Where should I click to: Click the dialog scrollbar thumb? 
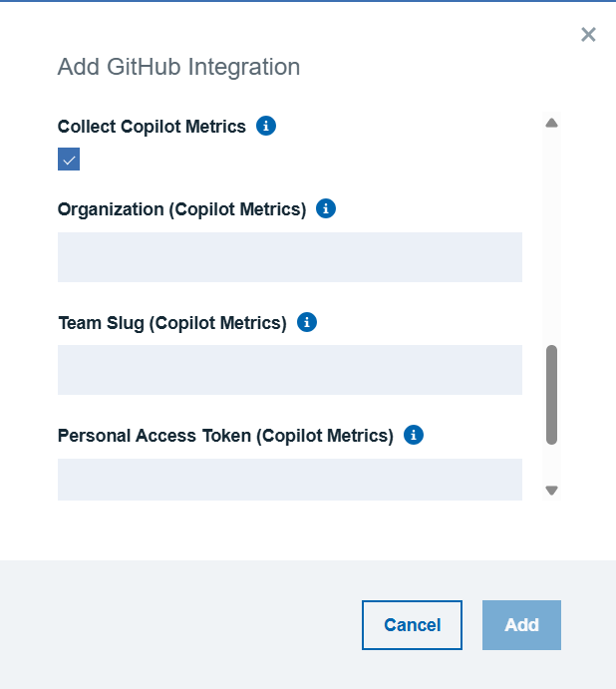[x=551, y=394]
